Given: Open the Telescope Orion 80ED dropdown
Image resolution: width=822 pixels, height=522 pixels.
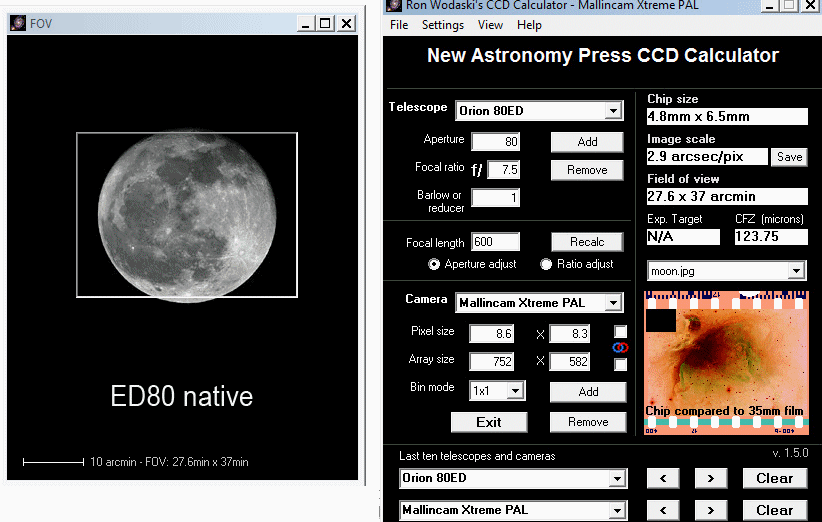Looking at the screenshot, I should pos(613,111).
